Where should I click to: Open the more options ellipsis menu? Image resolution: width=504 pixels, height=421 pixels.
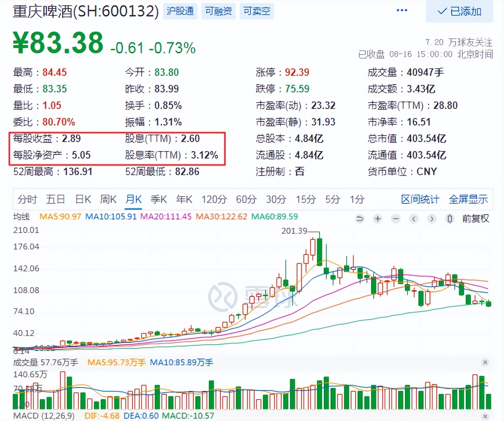[x=401, y=10]
